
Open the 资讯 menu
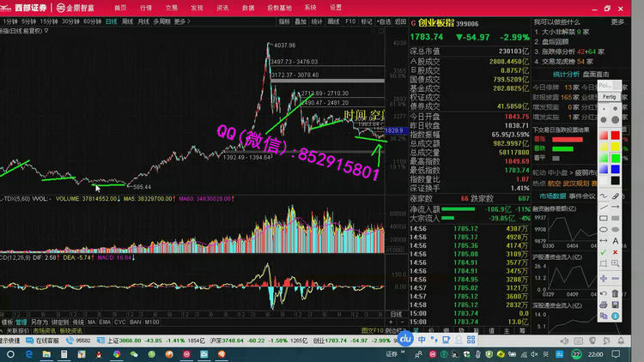223,7
